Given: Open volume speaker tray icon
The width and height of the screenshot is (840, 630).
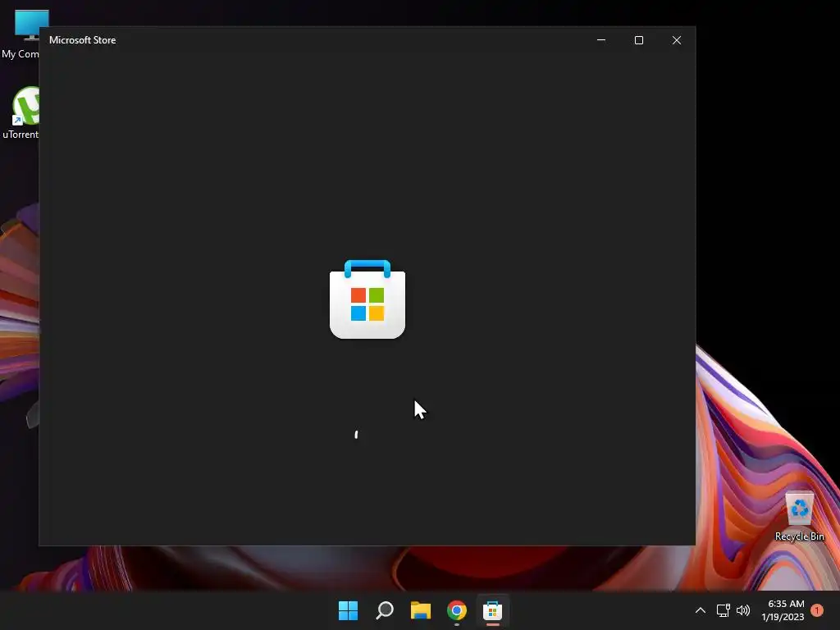Looking at the screenshot, I should click(743, 610).
